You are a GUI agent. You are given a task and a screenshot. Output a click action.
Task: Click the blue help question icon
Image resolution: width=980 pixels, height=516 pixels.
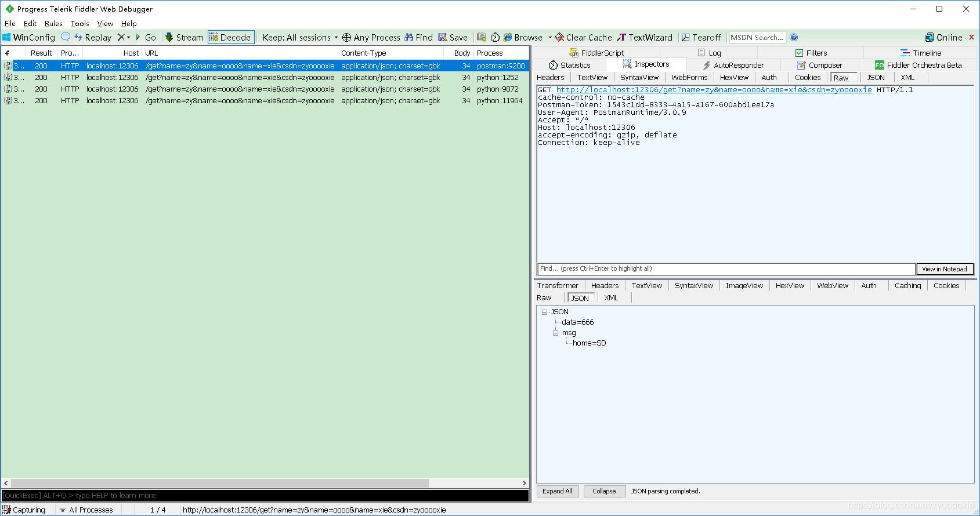794,37
